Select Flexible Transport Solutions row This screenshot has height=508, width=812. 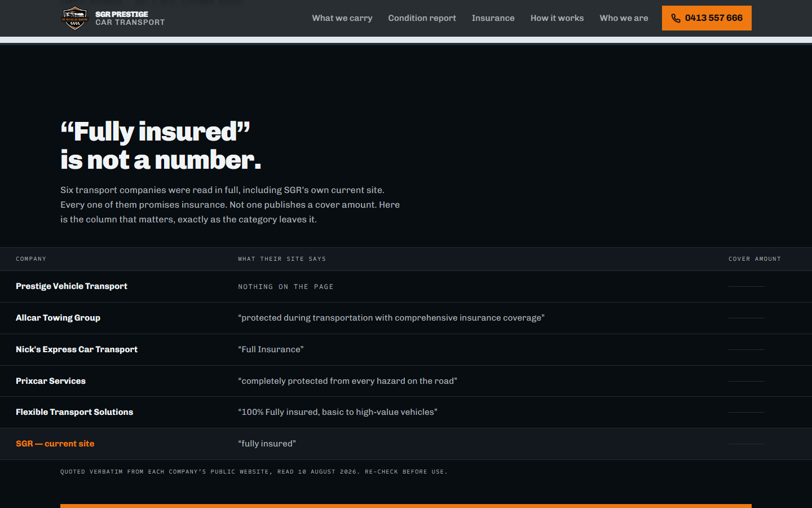point(406,412)
